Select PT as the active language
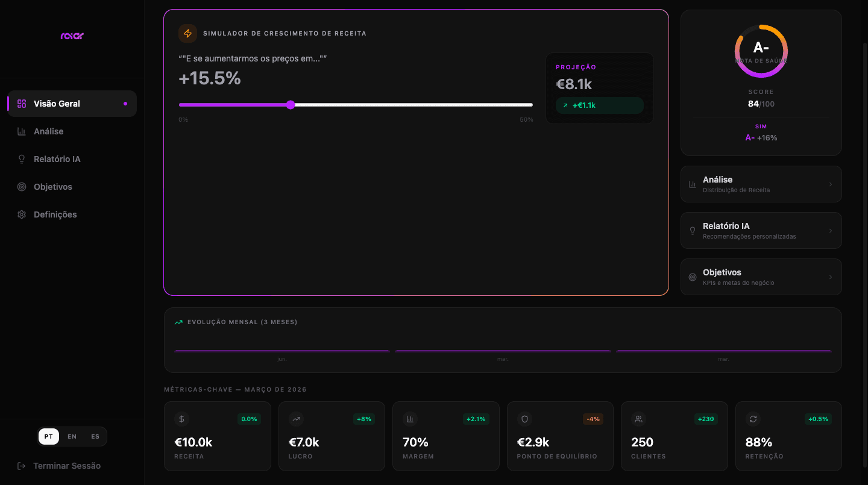Screen dimensions: 868x485 click(x=48, y=436)
